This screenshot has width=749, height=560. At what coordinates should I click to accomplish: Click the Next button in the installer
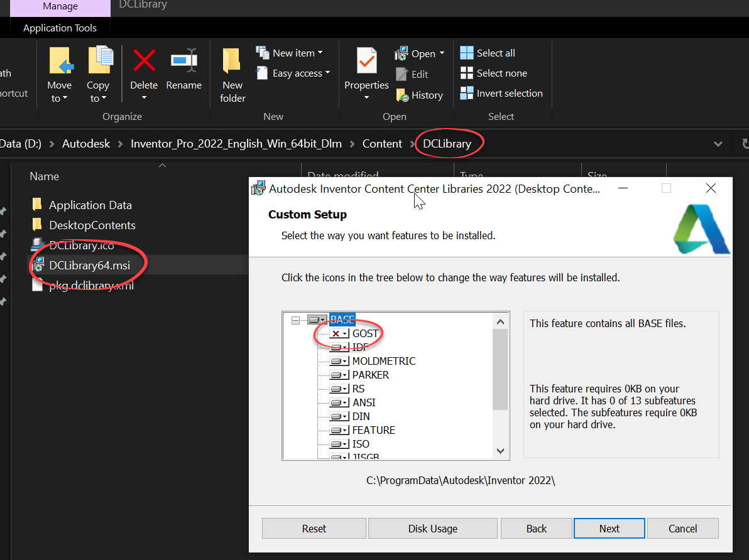tap(609, 528)
